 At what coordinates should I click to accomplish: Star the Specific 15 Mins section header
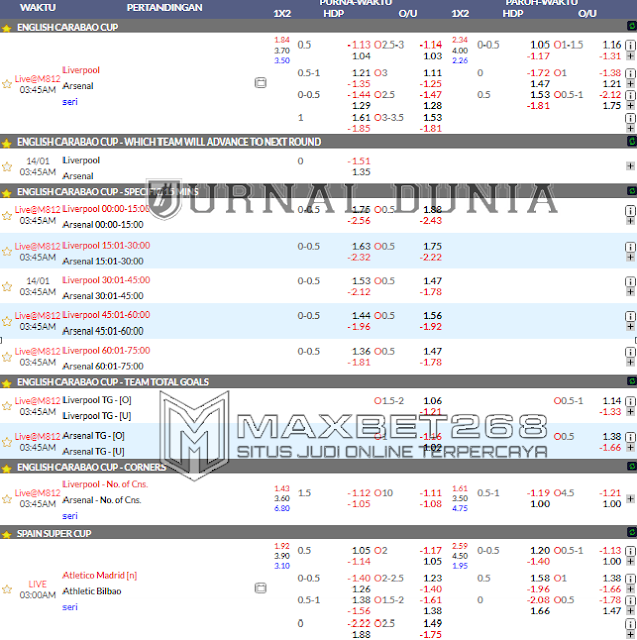click(x=7, y=193)
